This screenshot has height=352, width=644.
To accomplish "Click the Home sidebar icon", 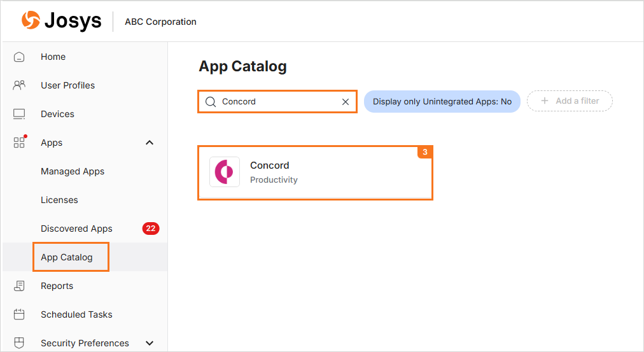I will [19, 57].
